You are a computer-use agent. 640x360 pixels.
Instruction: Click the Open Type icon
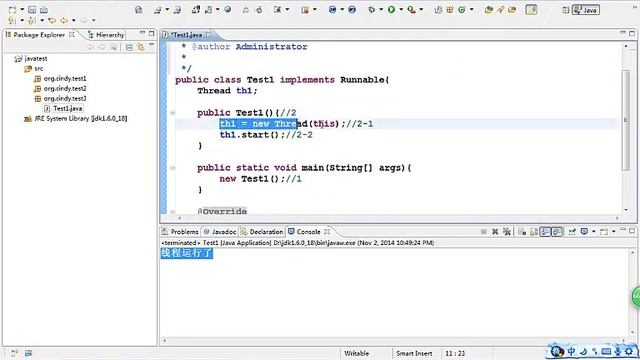pos(489,9)
